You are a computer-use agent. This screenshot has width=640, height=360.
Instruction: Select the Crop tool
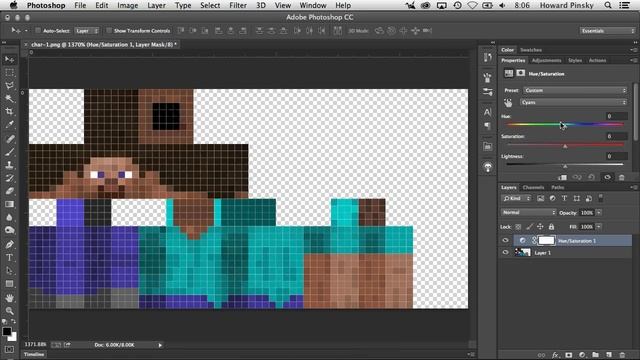(9, 111)
